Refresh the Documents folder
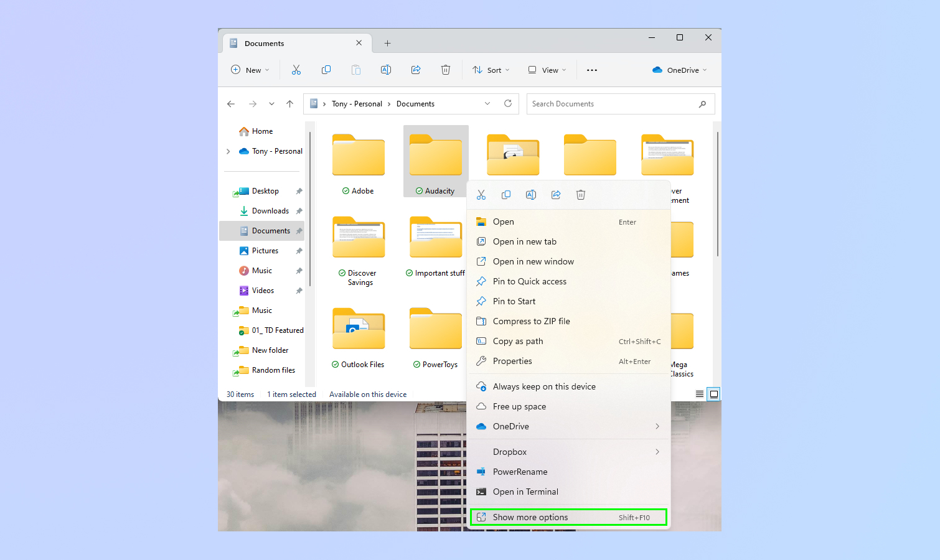The width and height of the screenshot is (940, 560). 508,103
